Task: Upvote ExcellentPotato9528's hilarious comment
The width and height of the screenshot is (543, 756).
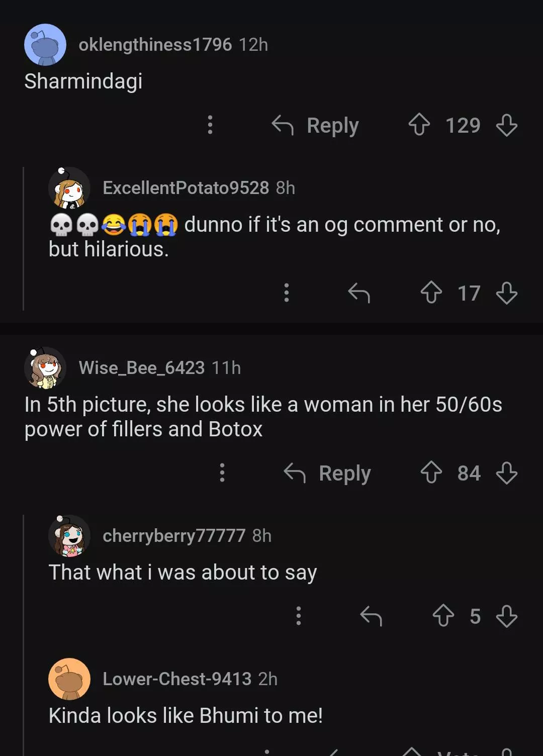Action: (x=431, y=293)
